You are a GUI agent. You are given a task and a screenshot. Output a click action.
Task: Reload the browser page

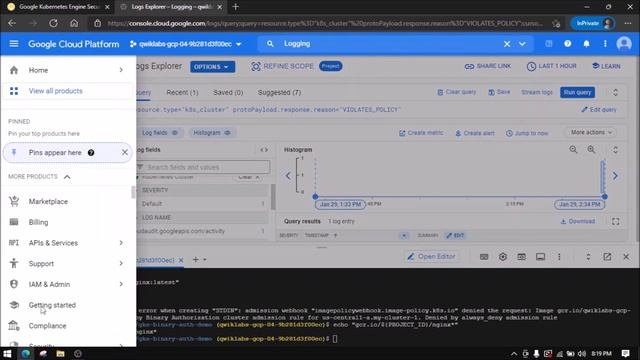53,23
